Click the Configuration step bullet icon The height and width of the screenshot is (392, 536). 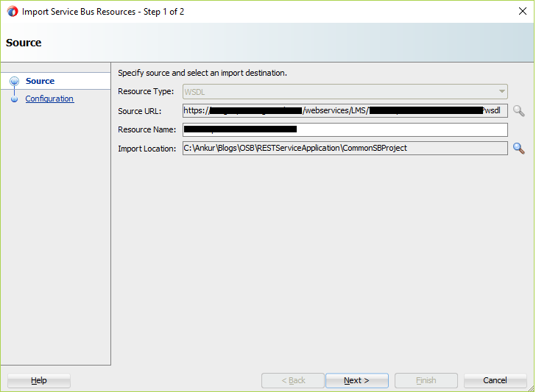15,99
